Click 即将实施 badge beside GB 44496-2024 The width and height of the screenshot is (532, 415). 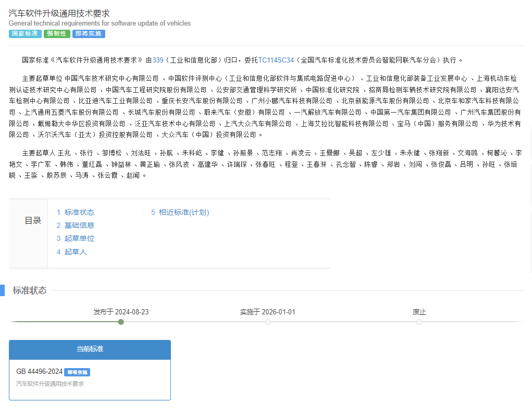pos(77,372)
